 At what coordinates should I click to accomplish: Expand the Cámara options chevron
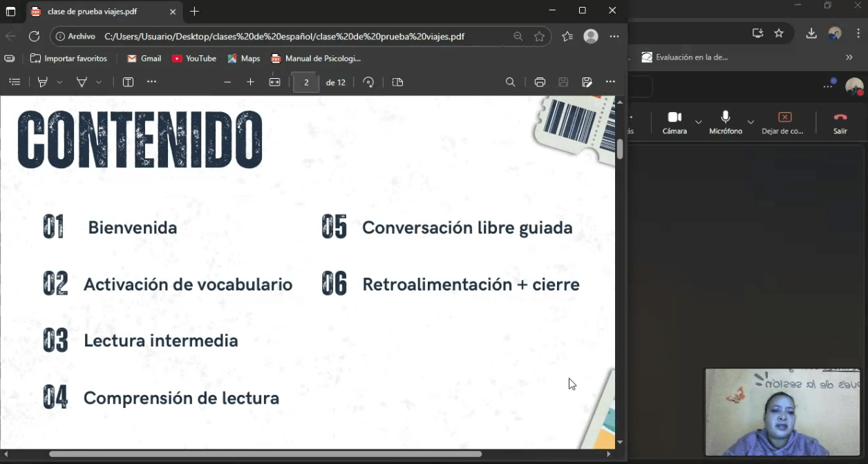coord(699,122)
